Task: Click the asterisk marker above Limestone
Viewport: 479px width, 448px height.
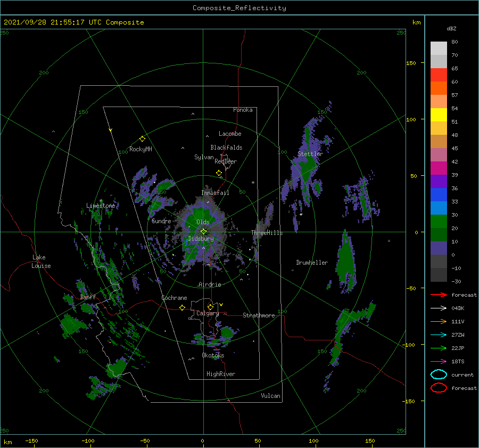Action: (x=101, y=201)
